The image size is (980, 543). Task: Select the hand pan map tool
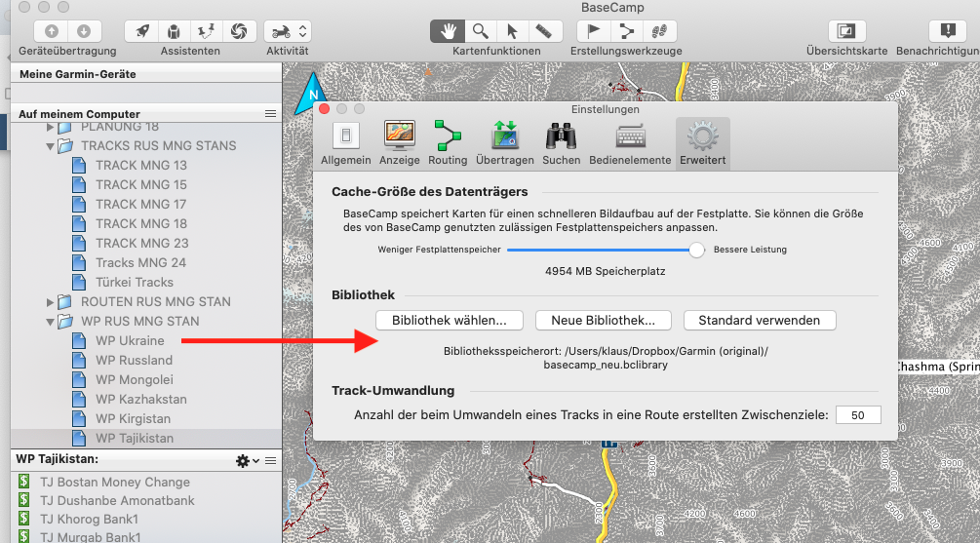(x=448, y=31)
